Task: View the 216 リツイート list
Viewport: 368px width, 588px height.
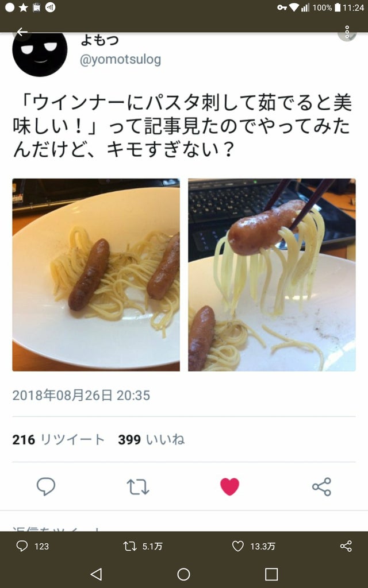Action: click(x=58, y=439)
